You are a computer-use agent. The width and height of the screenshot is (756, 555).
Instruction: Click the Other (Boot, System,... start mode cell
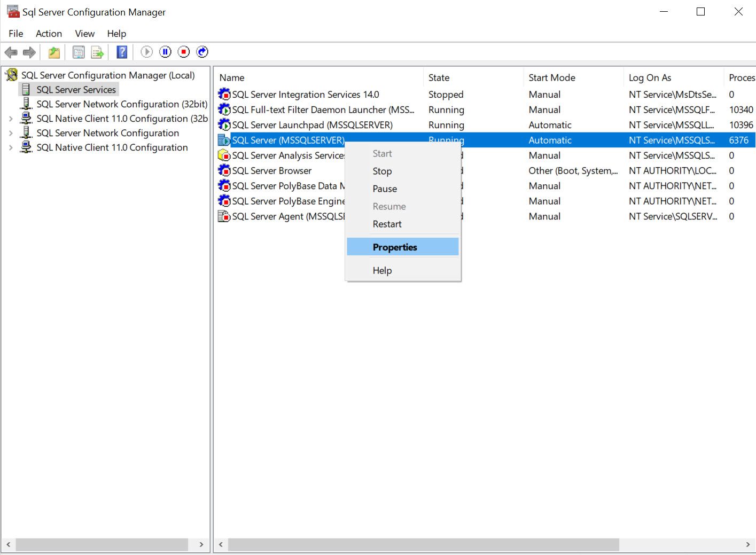click(x=573, y=170)
